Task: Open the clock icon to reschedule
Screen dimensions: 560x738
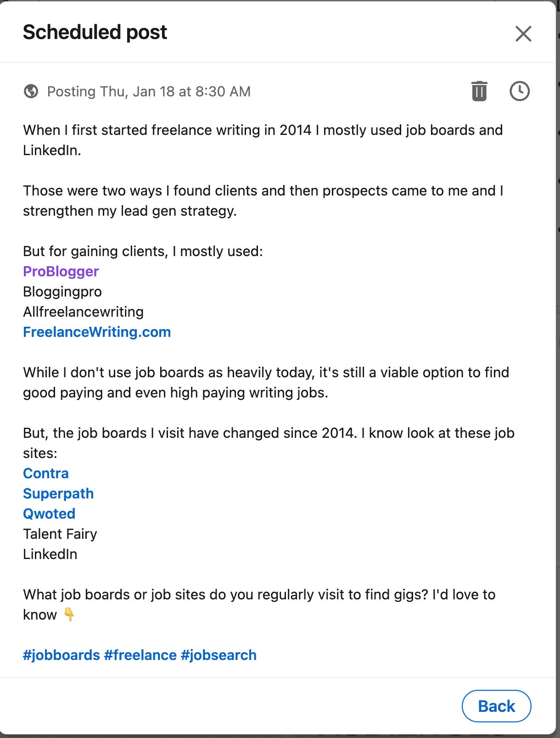Action: pyautogui.click(x=519, y=91)
